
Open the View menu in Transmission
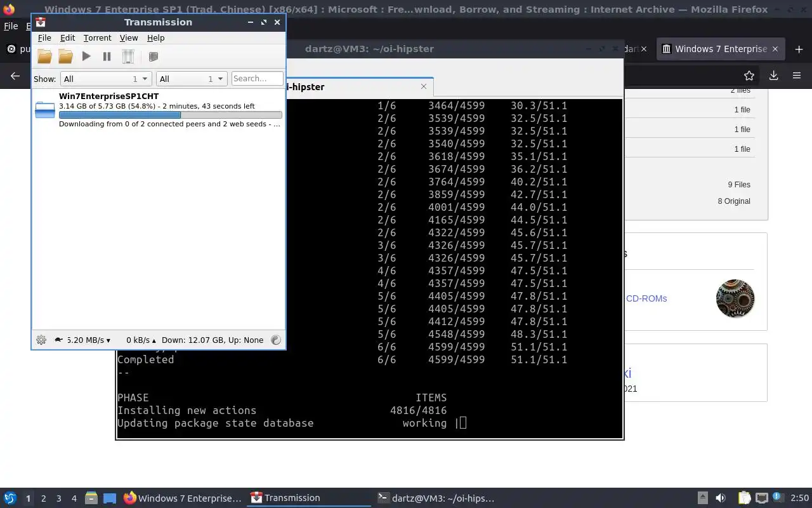point(129,38)
